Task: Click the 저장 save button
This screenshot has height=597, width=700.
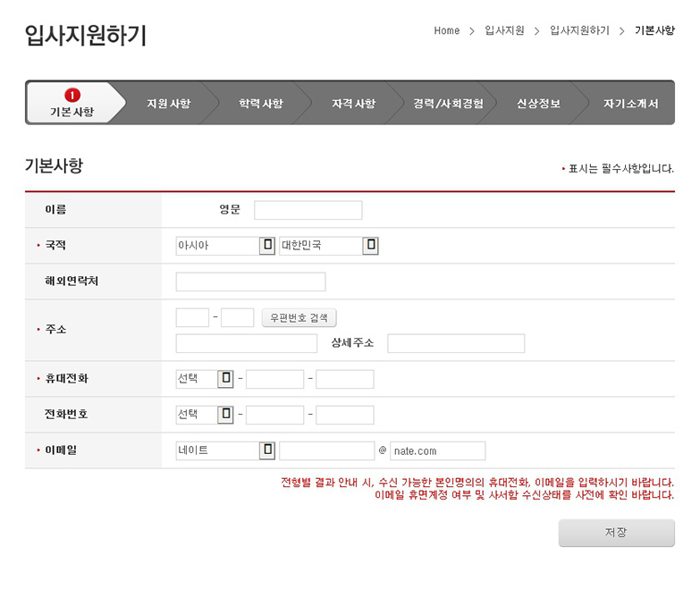Action: coord(617,533)
